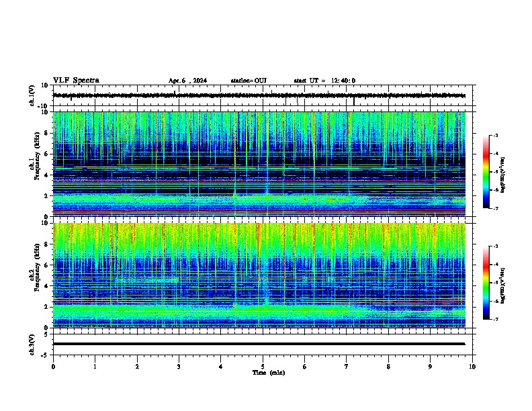Click the ch.1 voltage waveform trace
The height and width of the screenshot is (411, 532).
tap(259, 95)
